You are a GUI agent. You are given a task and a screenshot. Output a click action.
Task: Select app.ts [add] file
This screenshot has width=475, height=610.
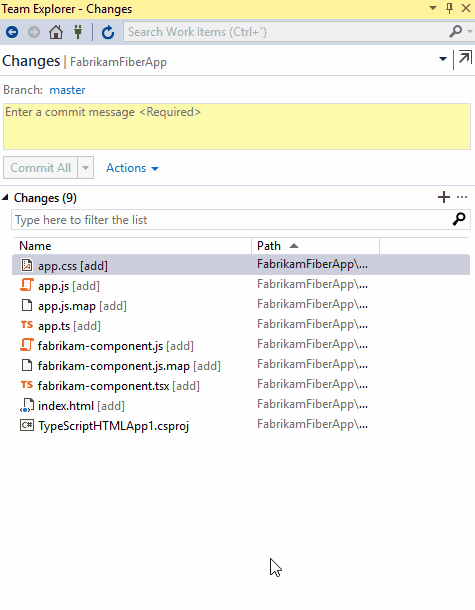point(69,326)
